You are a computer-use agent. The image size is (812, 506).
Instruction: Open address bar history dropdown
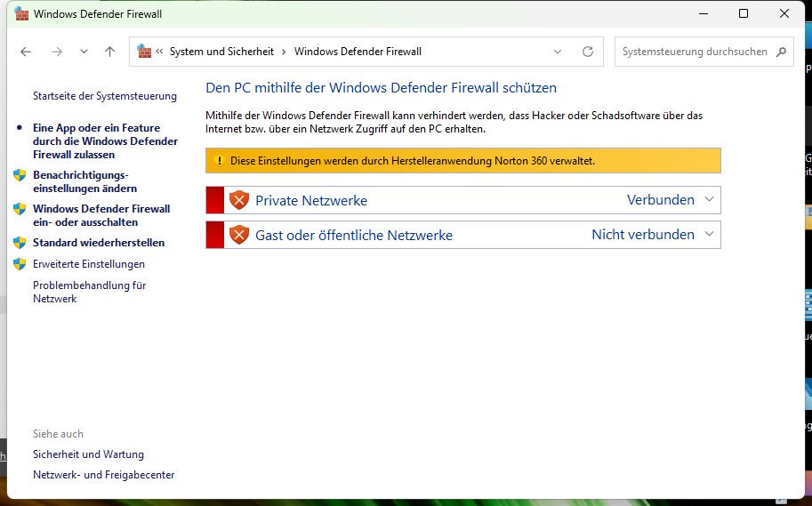click(558, 52)
